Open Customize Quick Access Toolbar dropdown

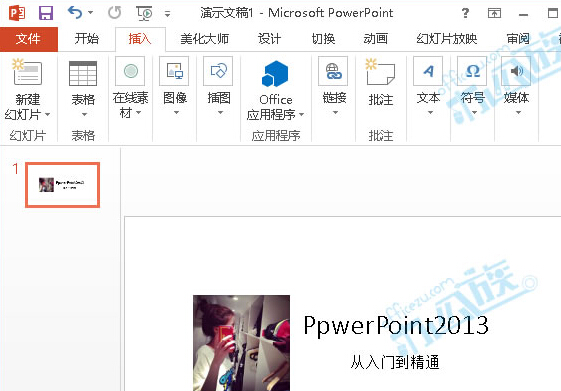coord(167,14)
